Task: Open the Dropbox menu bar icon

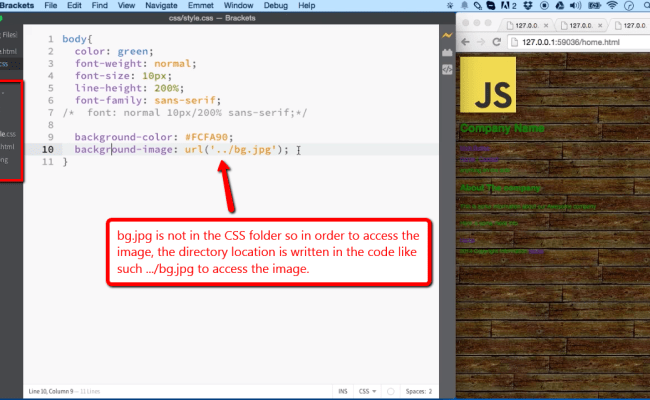Action: tap(528, 5)
